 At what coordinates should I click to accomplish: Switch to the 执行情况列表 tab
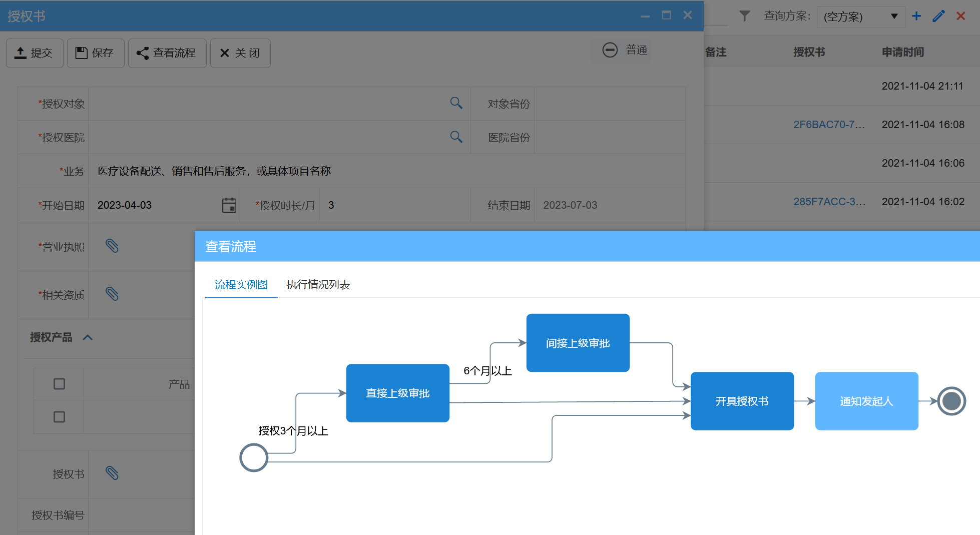pyautogui.click(x=318, y=284)
